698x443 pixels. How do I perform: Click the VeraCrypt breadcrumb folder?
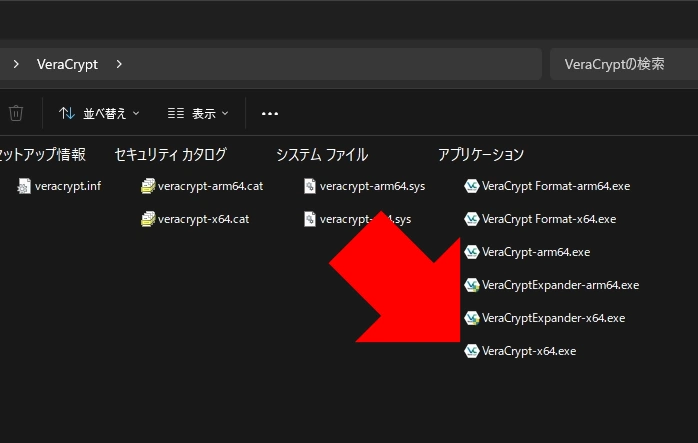67,64
